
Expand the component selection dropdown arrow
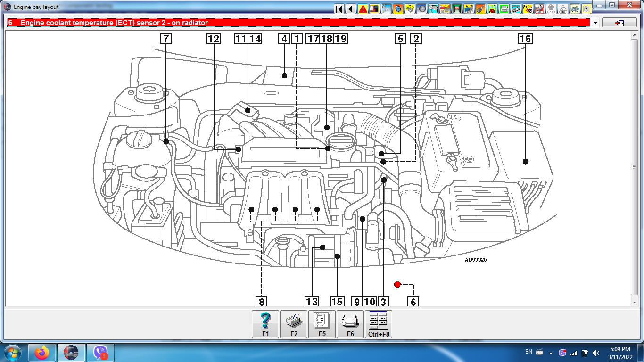[x=595, y=23]
